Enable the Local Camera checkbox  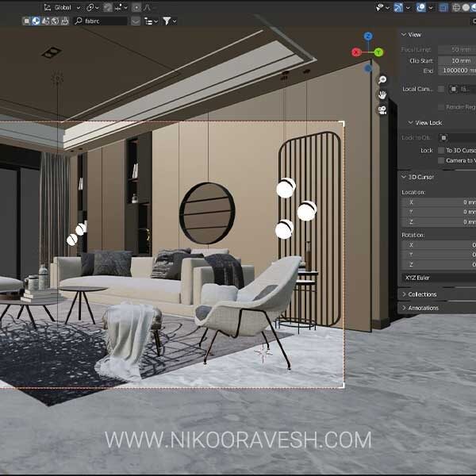coord(441,89)
